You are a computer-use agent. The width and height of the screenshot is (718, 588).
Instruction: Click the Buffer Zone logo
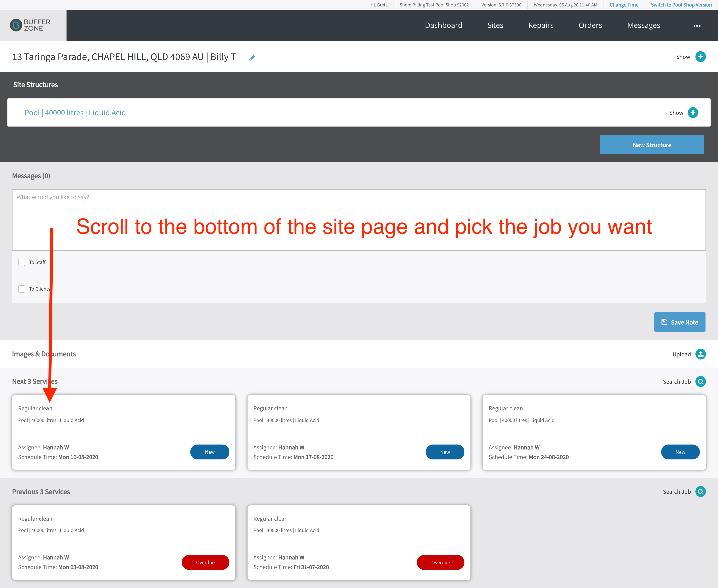pyautogui.click(x=30, y=25)
